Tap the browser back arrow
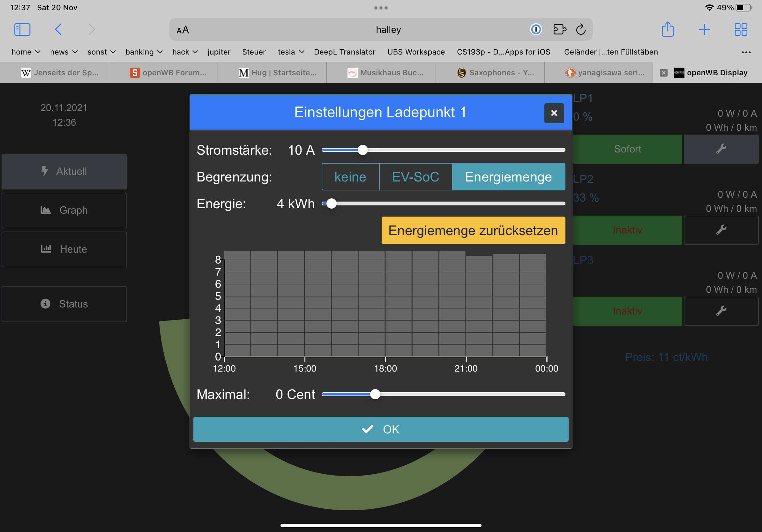 58,30
